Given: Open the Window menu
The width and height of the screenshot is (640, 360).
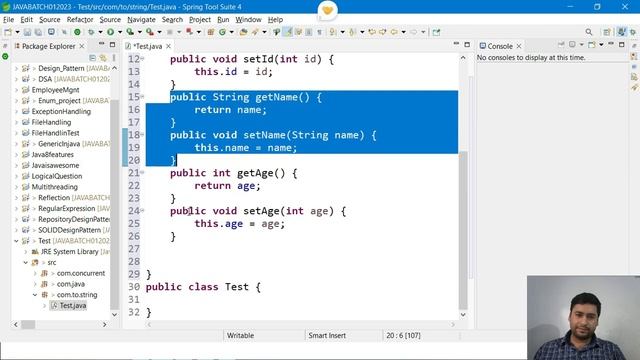Looking at the screenshot, I should (x=248, y=19).
